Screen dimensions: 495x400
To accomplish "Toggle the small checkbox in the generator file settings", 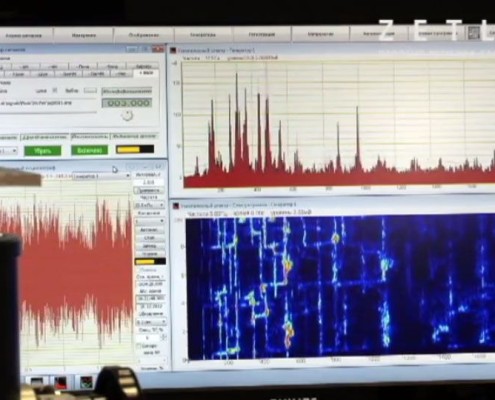I will (x=55, y=90).
